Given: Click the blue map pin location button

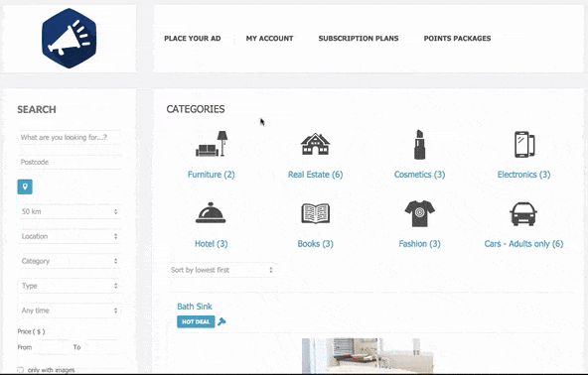Looking at the screenshot, I should click(x=25, y=187).
